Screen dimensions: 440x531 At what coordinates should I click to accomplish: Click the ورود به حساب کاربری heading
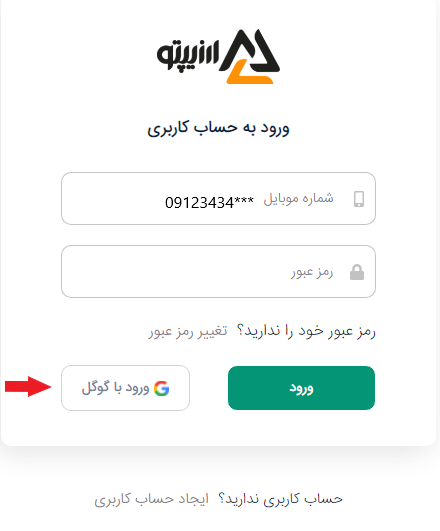[218, 128]
